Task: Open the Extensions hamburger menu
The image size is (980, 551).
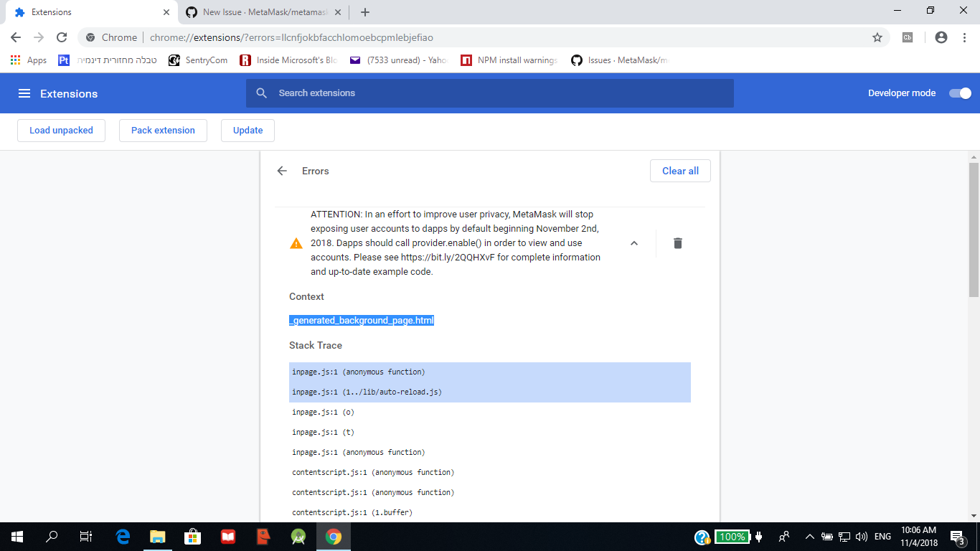Action: click(x=24, y=93)
